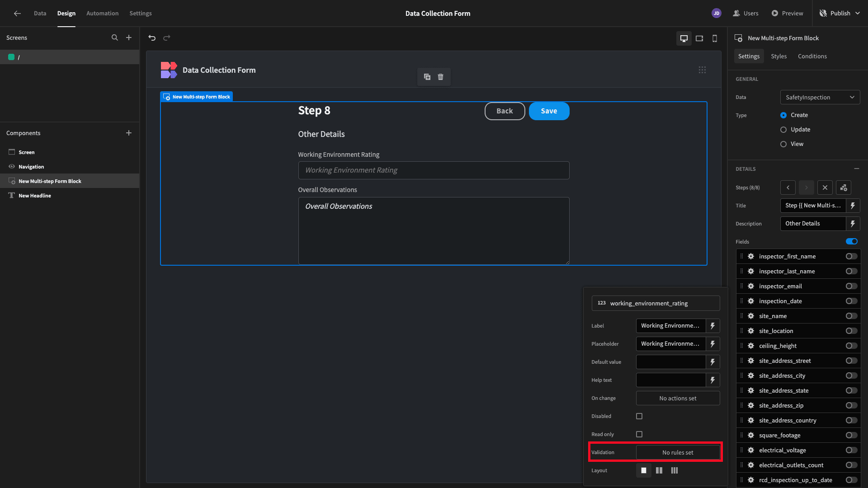
Task: Switch to mobile preview device icon
Action: (715, 38)
